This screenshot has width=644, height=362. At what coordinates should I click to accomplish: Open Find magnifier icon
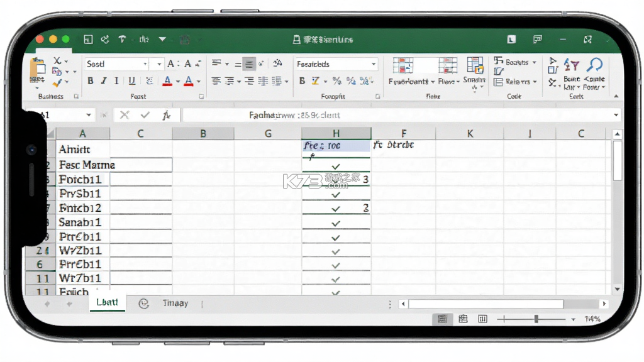(x=594, y=65)
